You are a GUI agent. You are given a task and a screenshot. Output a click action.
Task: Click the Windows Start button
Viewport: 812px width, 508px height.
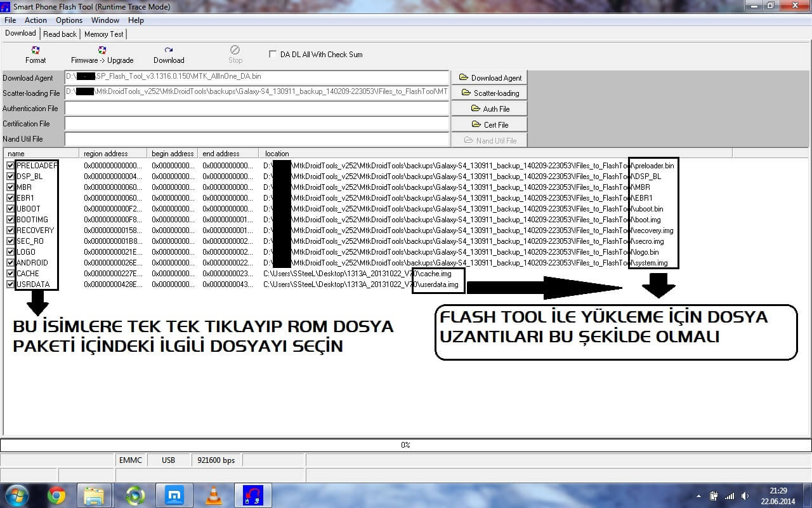[x=16, y=495]
